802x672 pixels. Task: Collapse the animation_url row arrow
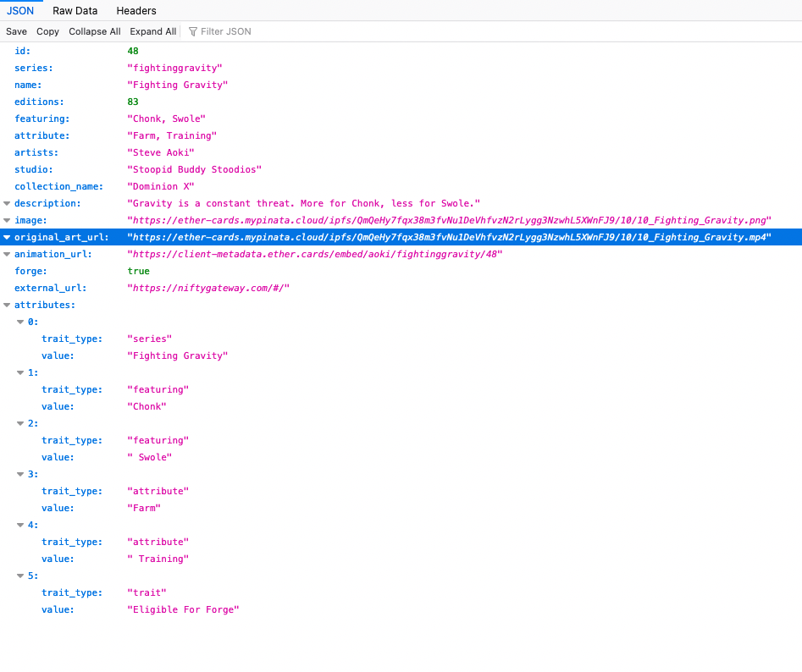coord(7,254)
